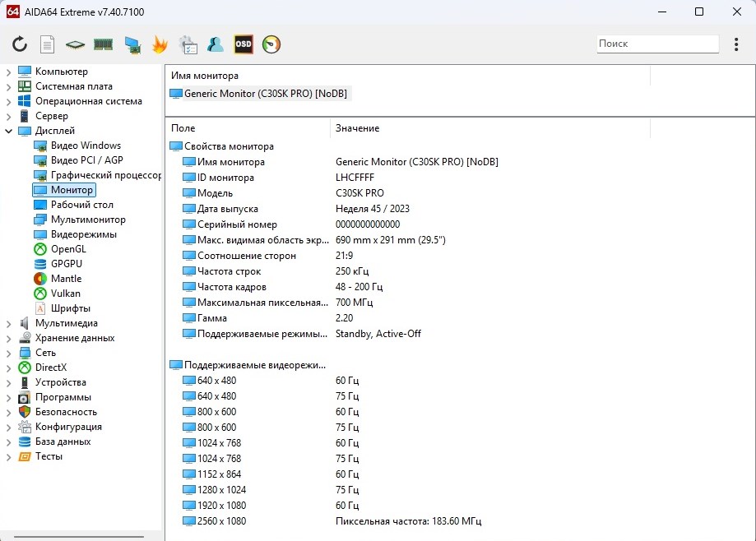756x541 pixels.
Task: Click the gauge sensor panel icon
Action: point(271,44)
